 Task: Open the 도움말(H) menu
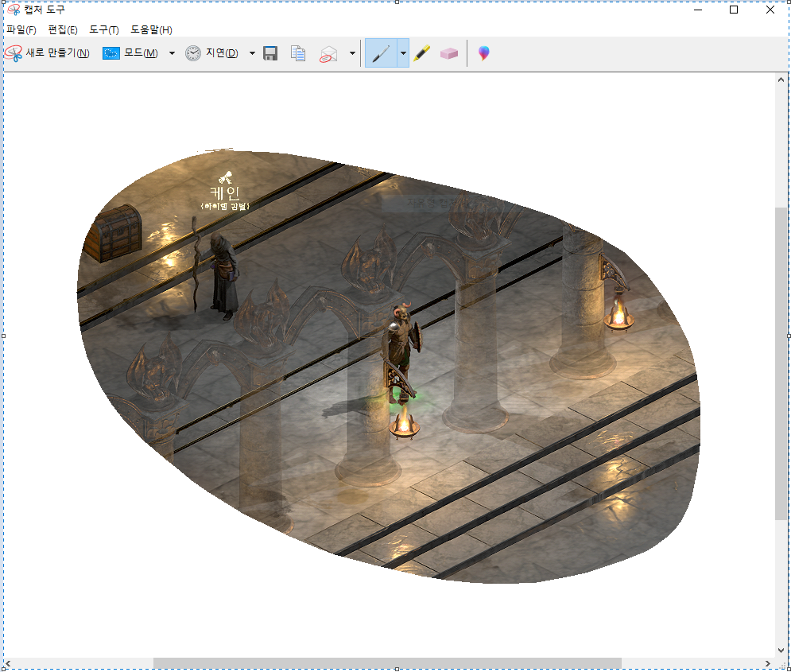click(x=151, y=29)
